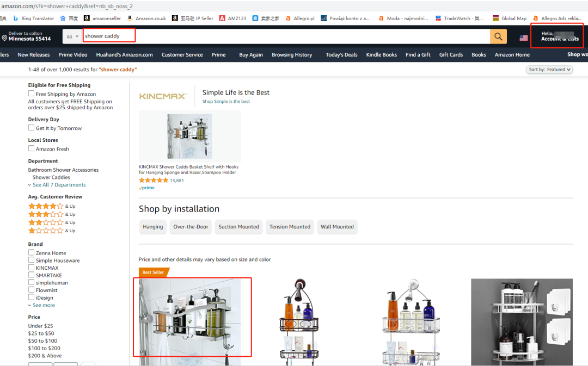Click the KINCMAX brand logo
This screenshot has width=588, height=366.
(x=163, y=96)
